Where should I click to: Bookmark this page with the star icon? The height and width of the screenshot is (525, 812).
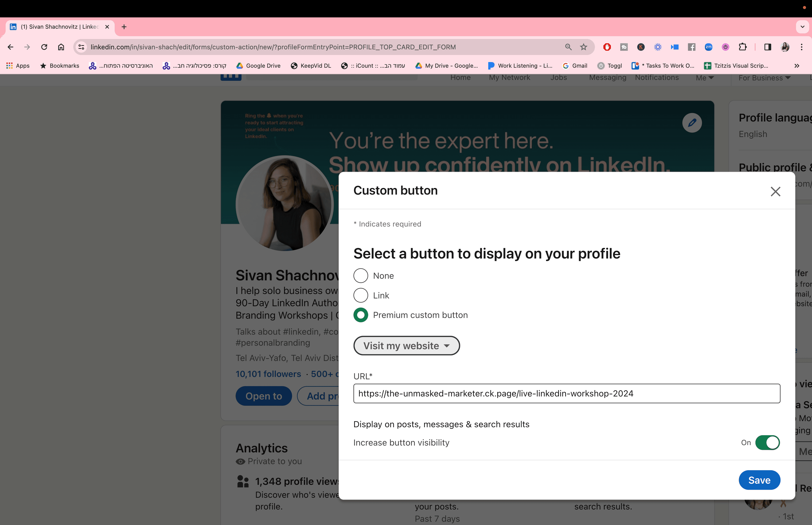coord(584,47)
